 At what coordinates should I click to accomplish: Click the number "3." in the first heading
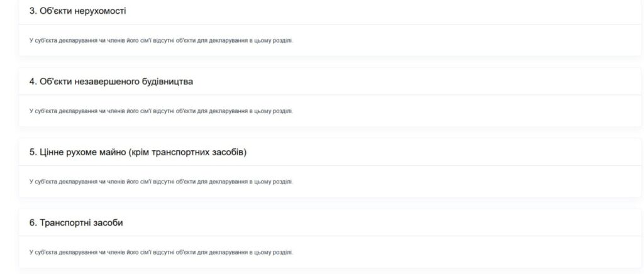(33, 11)
